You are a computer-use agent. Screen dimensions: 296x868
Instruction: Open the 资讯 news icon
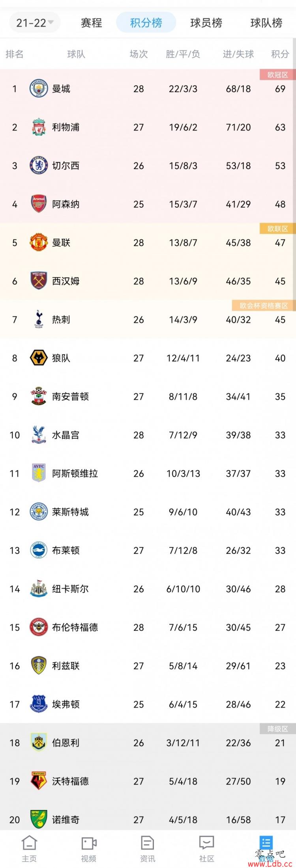tap(147, 848)
